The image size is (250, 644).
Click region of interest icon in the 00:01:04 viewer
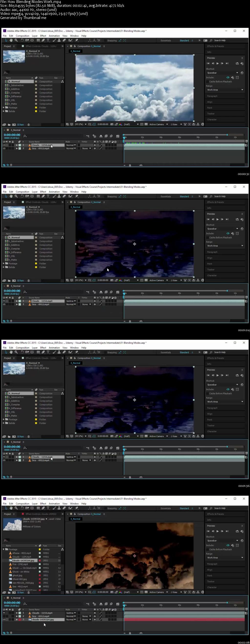click(x=142, y=280)
